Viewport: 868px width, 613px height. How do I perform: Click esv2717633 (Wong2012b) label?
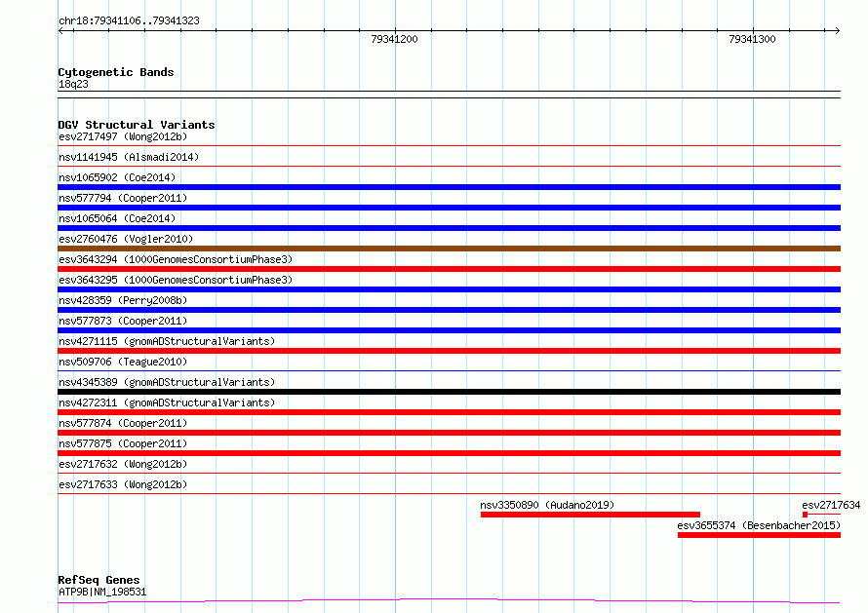point(123,484)
